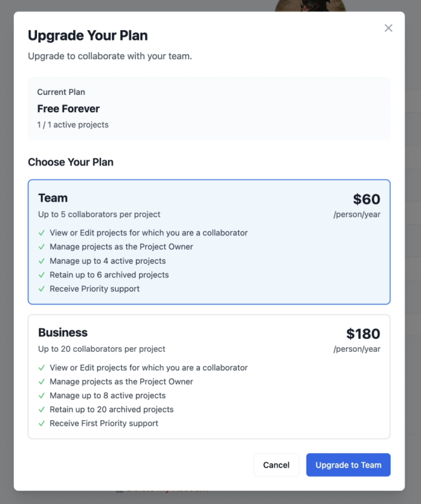The height and width of the screenshot is (504, 421).
Task: Close the Upgrade Your Plan dialog
Action: [x=388, y=28]
